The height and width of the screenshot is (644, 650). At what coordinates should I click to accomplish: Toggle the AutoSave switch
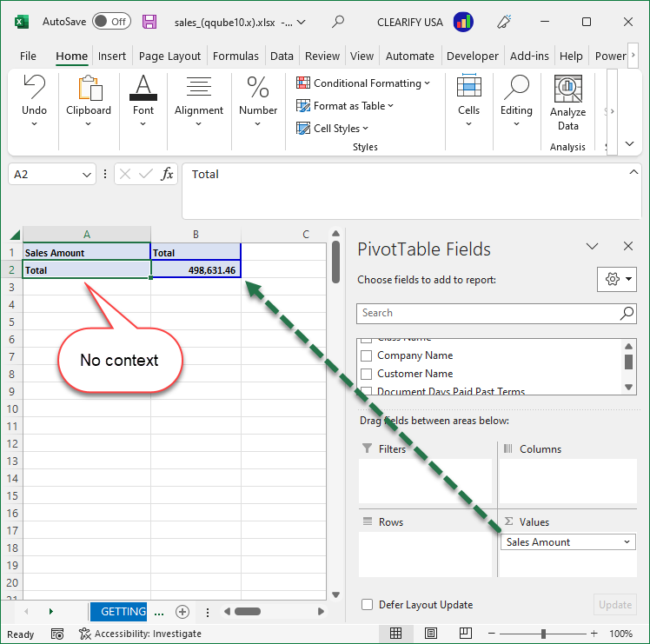(111, 21)
